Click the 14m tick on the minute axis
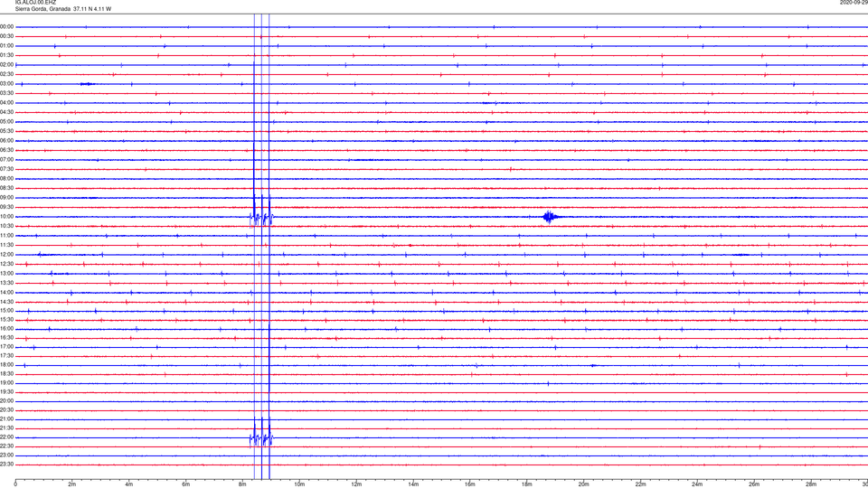 (413, 484)
